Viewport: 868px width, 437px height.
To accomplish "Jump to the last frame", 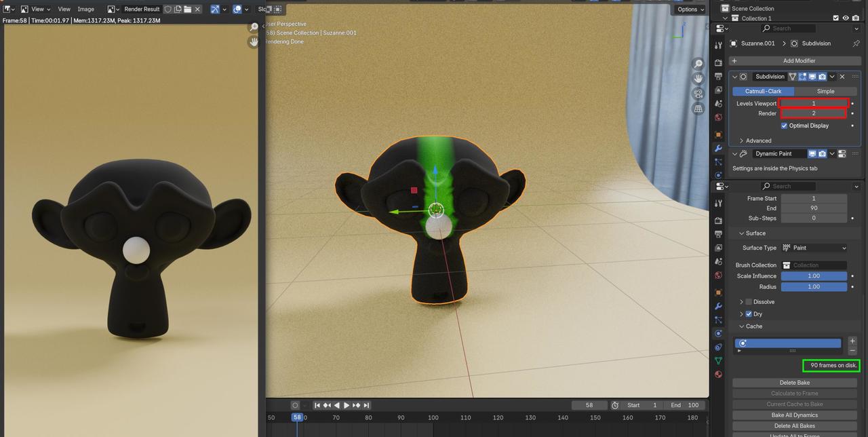I will (366, 405).
